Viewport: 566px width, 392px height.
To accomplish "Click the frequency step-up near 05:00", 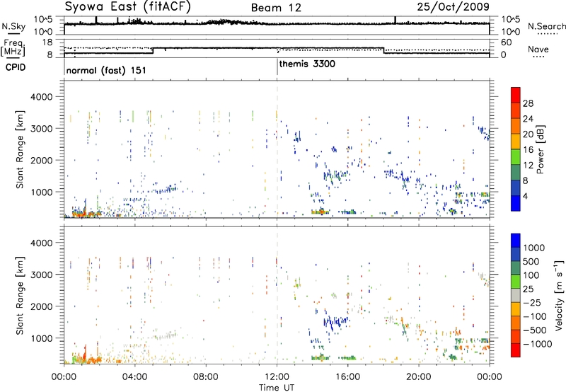I will (x=153, y=51).
